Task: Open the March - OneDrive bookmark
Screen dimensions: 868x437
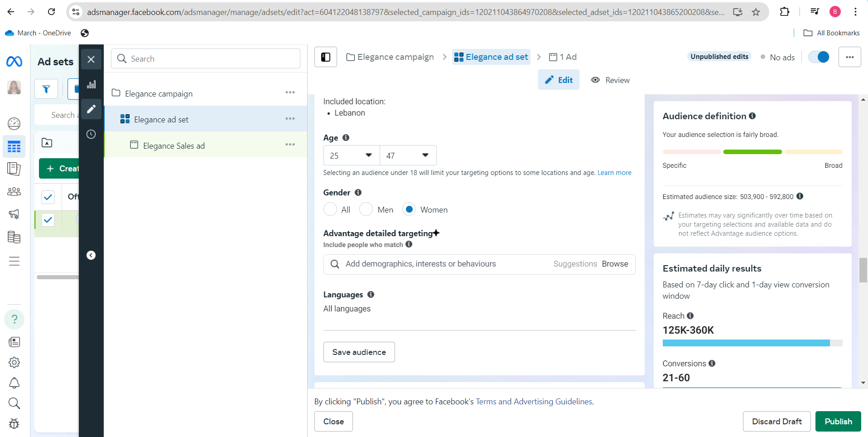Action: coord(38,33)
